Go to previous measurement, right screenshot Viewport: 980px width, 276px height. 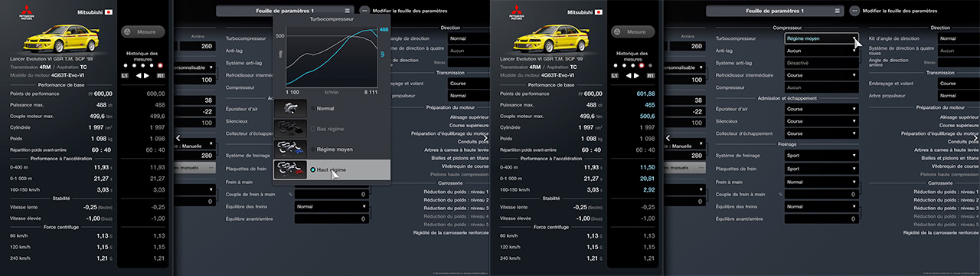[628, 76]
